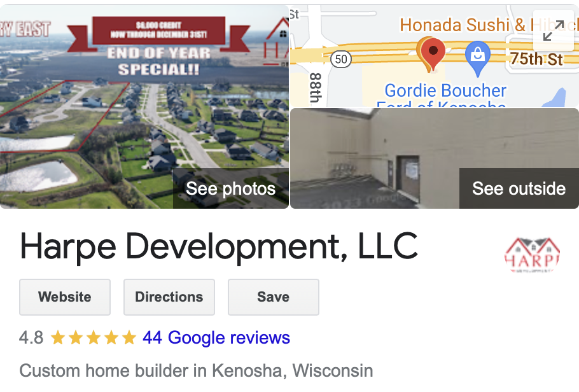Get Directions to Harpe Development

(x=169, y=297)
